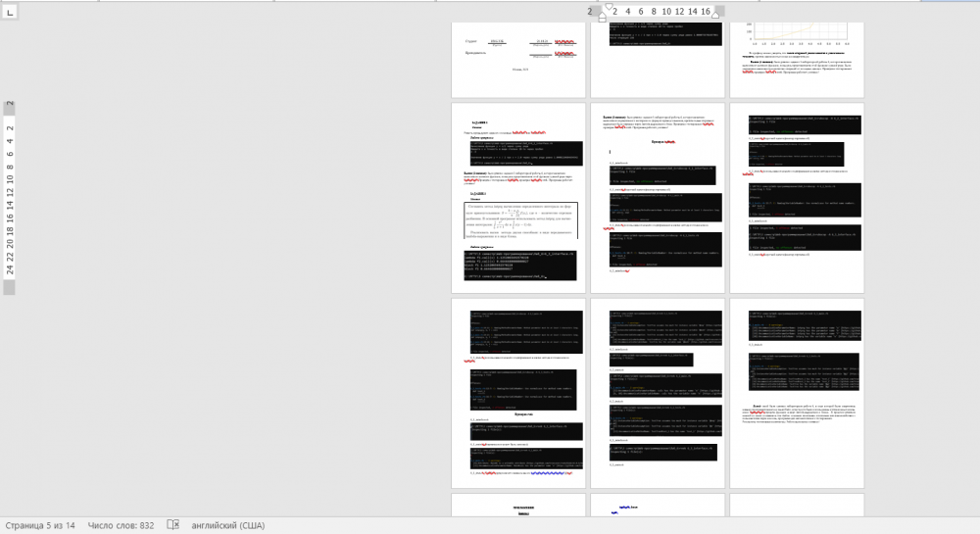Select the third-row page with conclusion paragraph
This screenshot has width=980, height=534.
(x=797, y=393)
